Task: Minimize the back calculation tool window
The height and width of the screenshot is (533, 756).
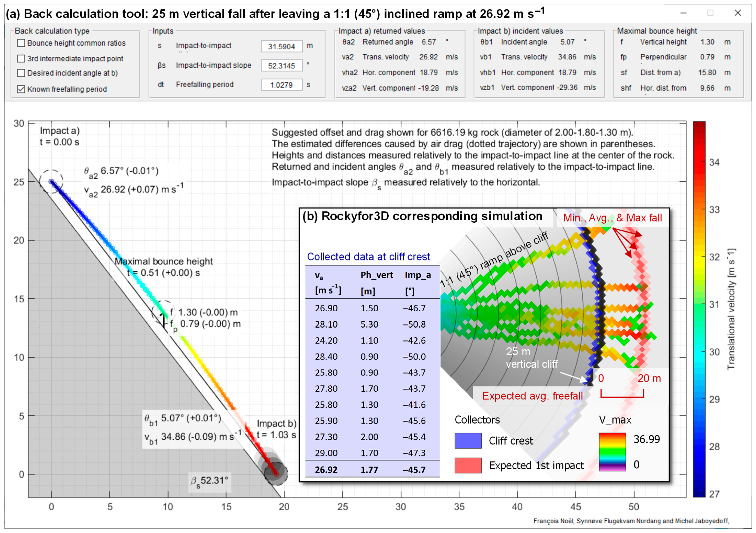Action: [684, 13]
